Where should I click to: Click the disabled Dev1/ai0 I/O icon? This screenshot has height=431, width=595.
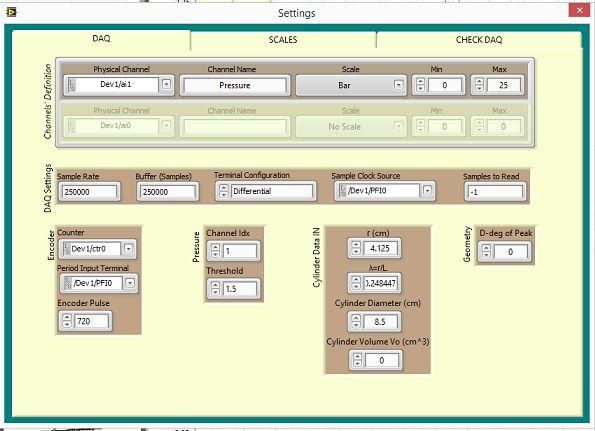(x=72, y=126)
